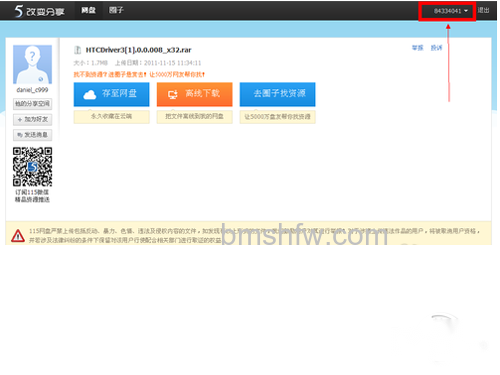The width and height of the screenshot is (500, 375).
Task: Click the 加为好友 add friend button
Action: point(32,119)
